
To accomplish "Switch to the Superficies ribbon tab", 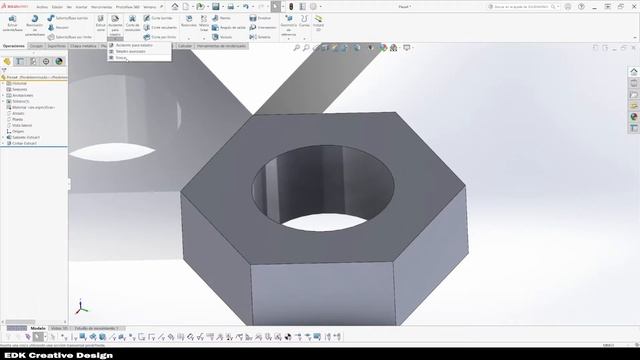I will tap(56, 46).
